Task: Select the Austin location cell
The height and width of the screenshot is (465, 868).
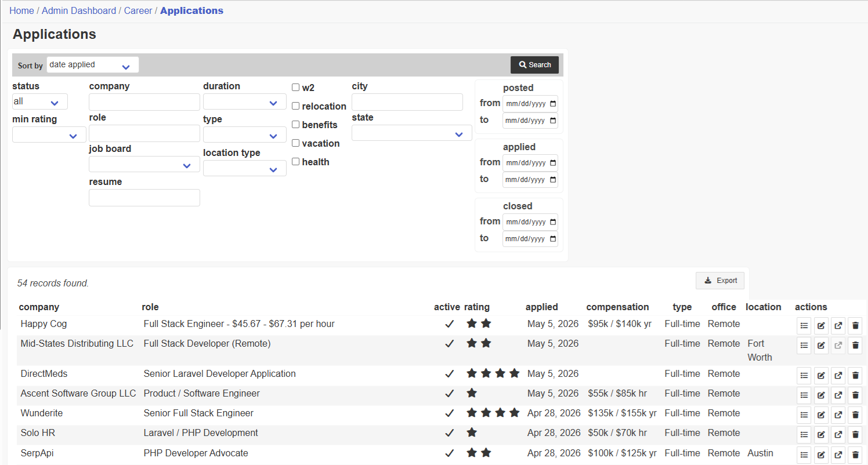Action: pos(760,453)
